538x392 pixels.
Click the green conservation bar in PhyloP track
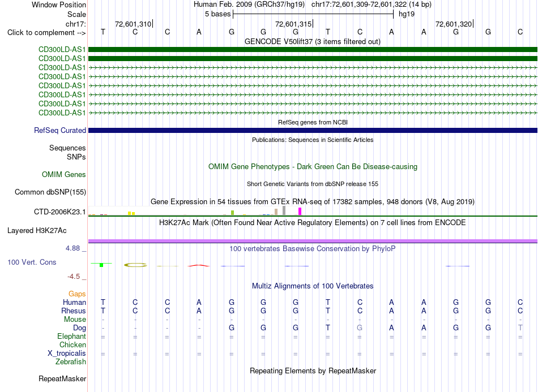pos(101,265)
